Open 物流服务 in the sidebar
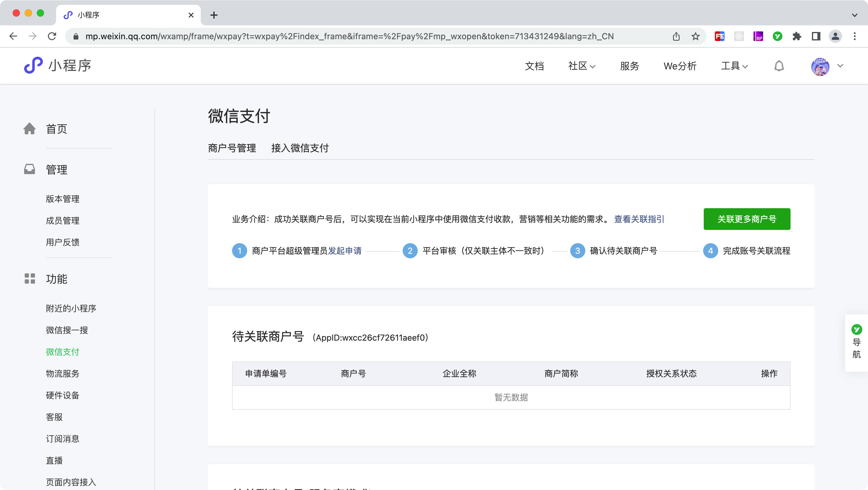This screenshot has width=868, height=490. 63,373
